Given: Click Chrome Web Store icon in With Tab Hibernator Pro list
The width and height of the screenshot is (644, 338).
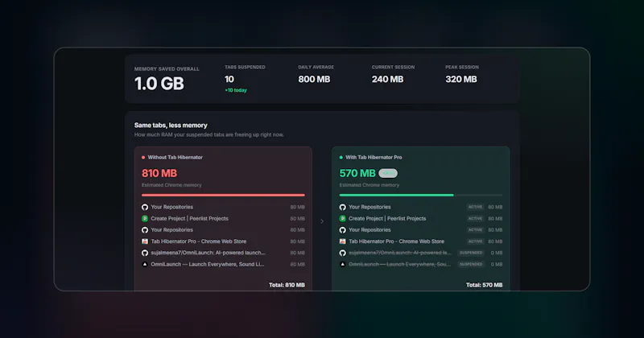Looking at the screenshot, I should click(x=343, y=241).
